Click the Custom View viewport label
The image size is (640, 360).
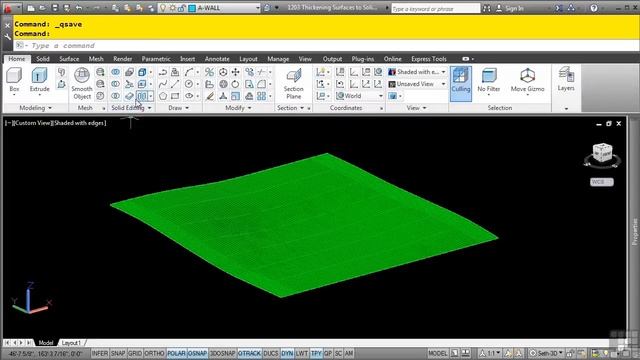click(32, 123)
